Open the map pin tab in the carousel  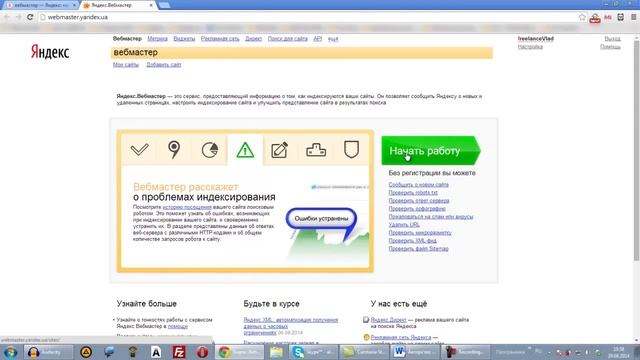pos(174,150)
